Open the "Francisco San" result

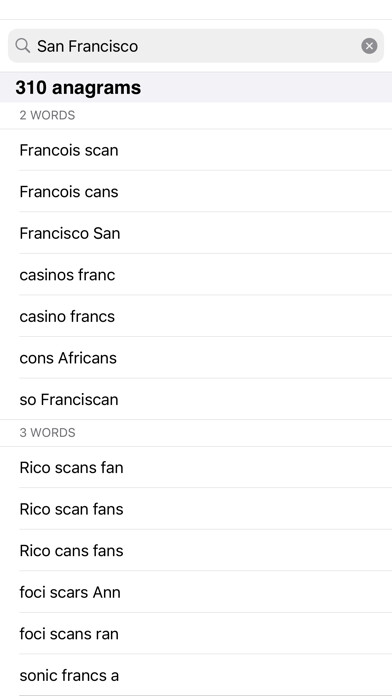coord(196,233)
